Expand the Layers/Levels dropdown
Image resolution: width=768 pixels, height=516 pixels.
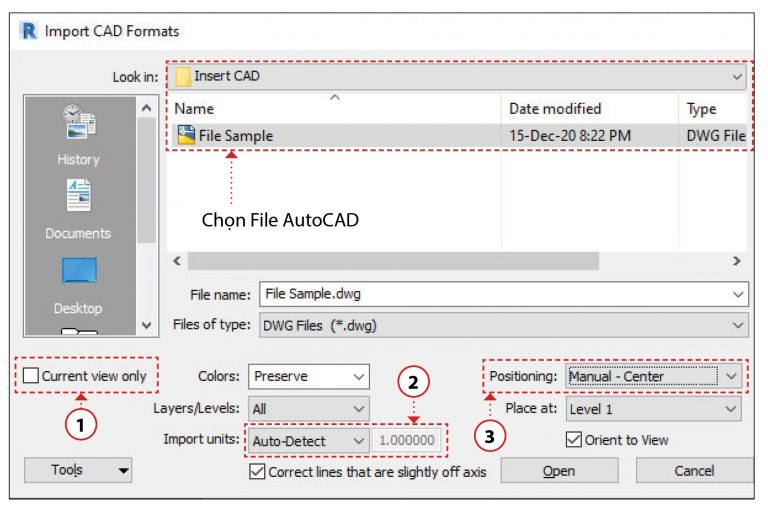[x=309, y=409]
